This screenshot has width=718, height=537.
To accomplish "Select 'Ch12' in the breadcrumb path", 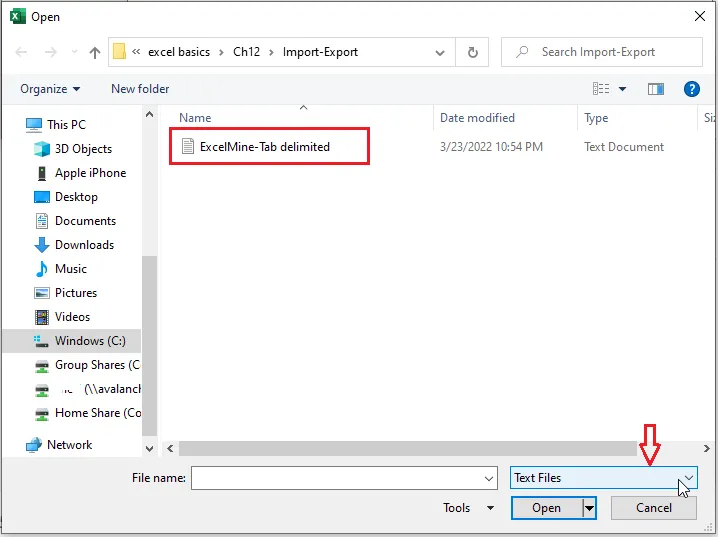I will tap(246, 52).
